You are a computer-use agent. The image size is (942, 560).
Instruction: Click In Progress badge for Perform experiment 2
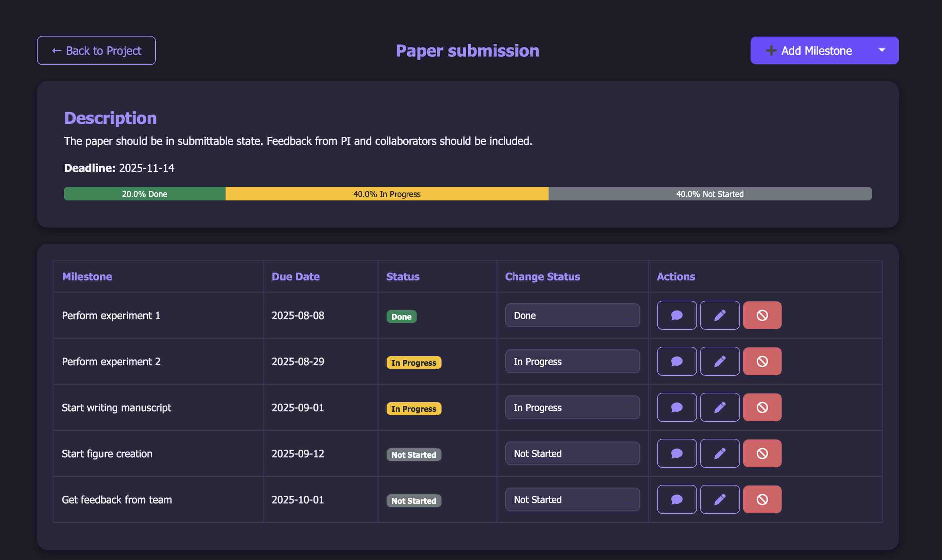pyautogui.click(x=414, y=362)
